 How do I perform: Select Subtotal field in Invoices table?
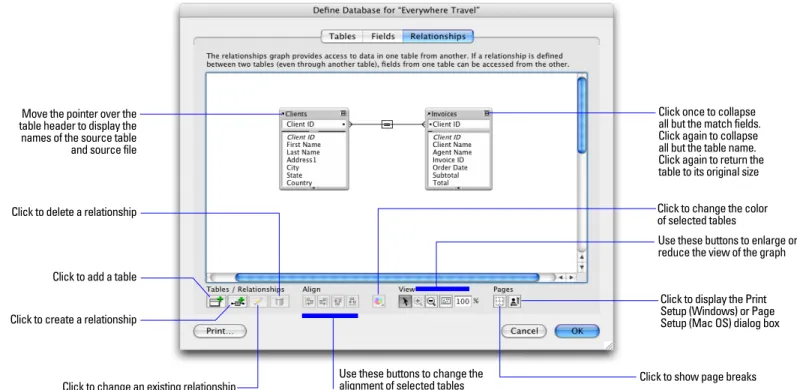click(x=446, y=175)
